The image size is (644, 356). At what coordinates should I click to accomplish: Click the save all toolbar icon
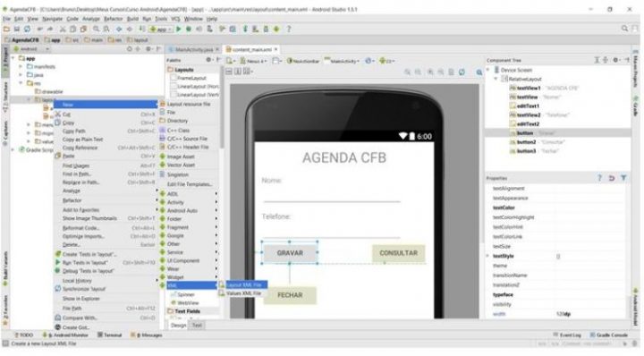[17, 30]
